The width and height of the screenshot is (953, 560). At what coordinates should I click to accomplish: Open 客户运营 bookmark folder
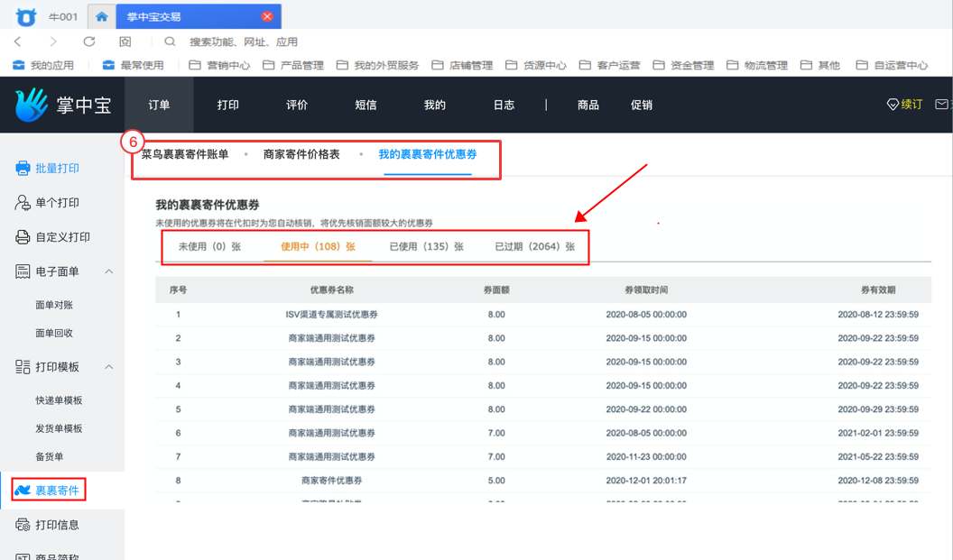pyautogui.click(x=609, y=65)
